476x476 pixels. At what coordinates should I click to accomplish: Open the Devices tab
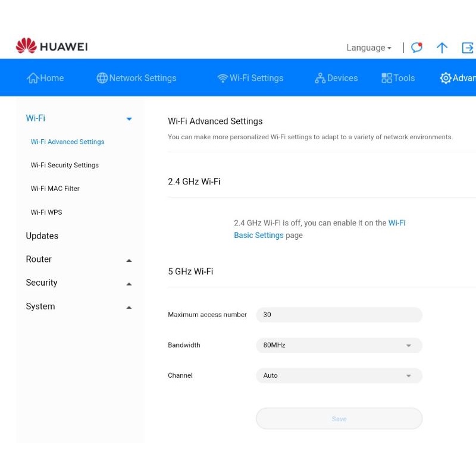click(x=336, y=78)
